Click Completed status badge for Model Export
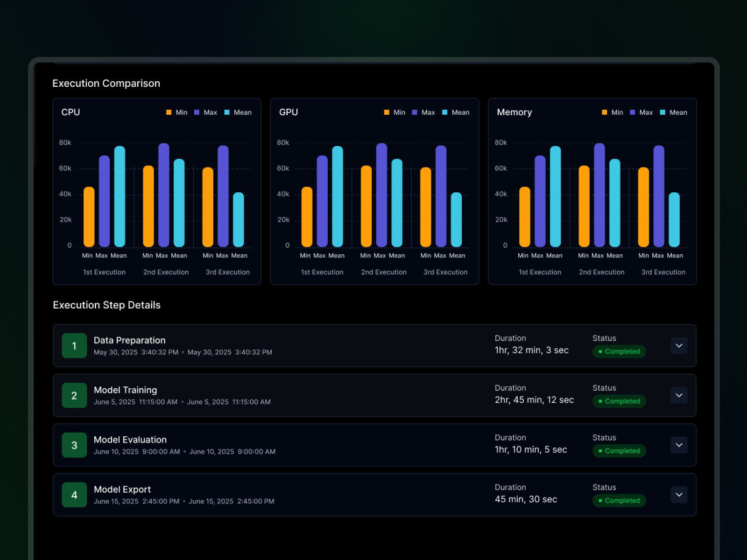This screenshot has width=747, height=560. click(619, 500)
